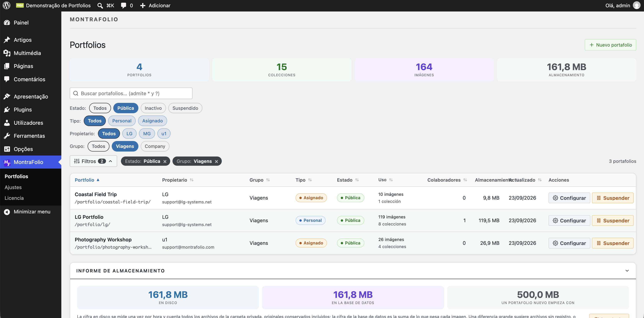The width and height of the screenshot is (644, 318).
Task: Filter propietario by MG
Action: point(147,134)
